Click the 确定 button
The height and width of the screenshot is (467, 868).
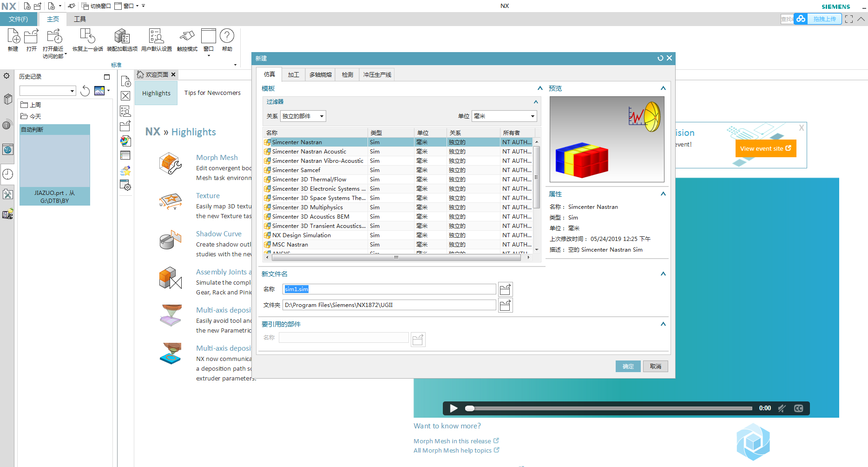tap(628, 367)
